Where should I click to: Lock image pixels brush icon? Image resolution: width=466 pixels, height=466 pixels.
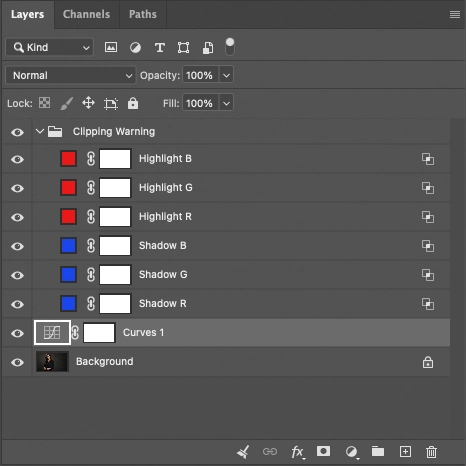66,103
